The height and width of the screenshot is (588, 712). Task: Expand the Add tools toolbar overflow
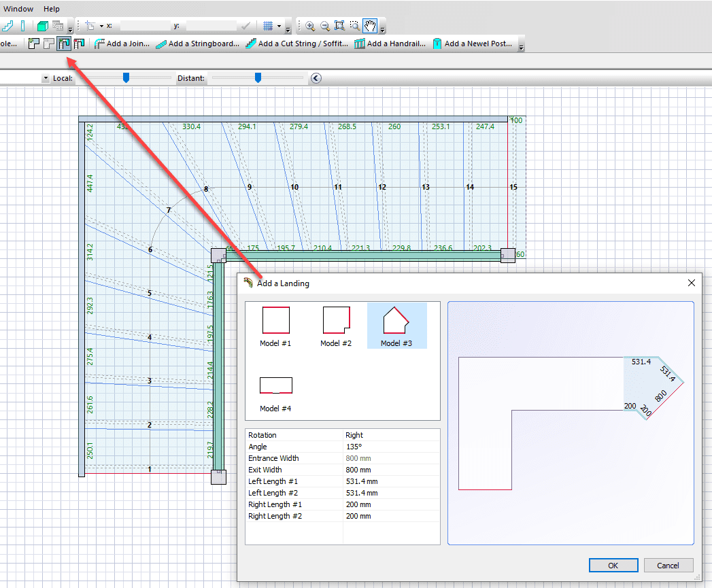pyautogui.click(x=522, y=47)
